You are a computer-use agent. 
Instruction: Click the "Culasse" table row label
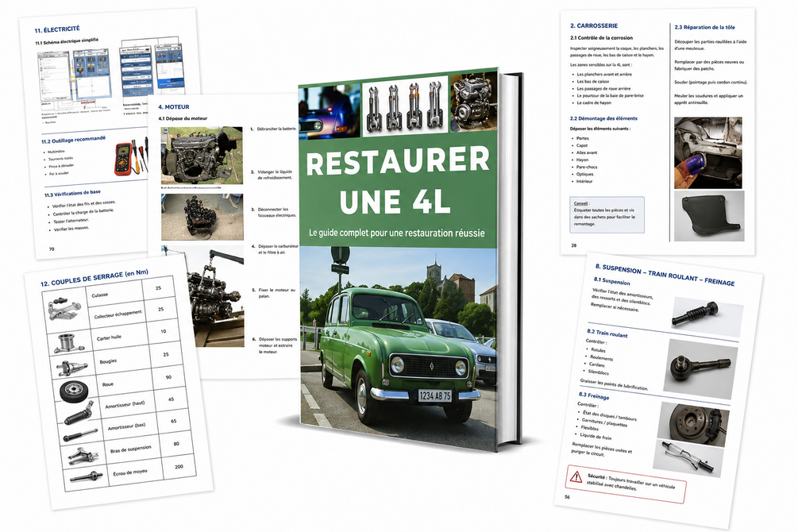(x=100, y=295)
